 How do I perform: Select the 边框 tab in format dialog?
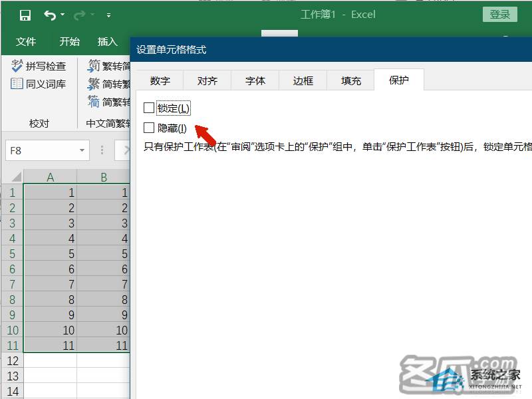pos(303,80)
